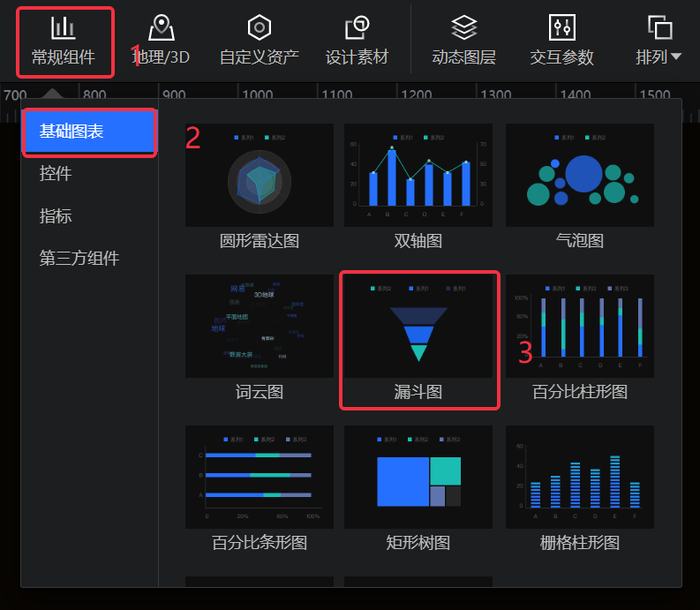This screenshot has height=610, width=700.
Task: Choose the 气泡图 bubble chart
Action: click(x=579, y=176)
